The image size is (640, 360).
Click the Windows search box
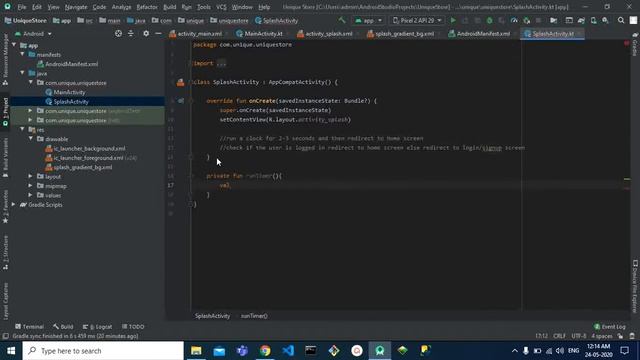103,351
